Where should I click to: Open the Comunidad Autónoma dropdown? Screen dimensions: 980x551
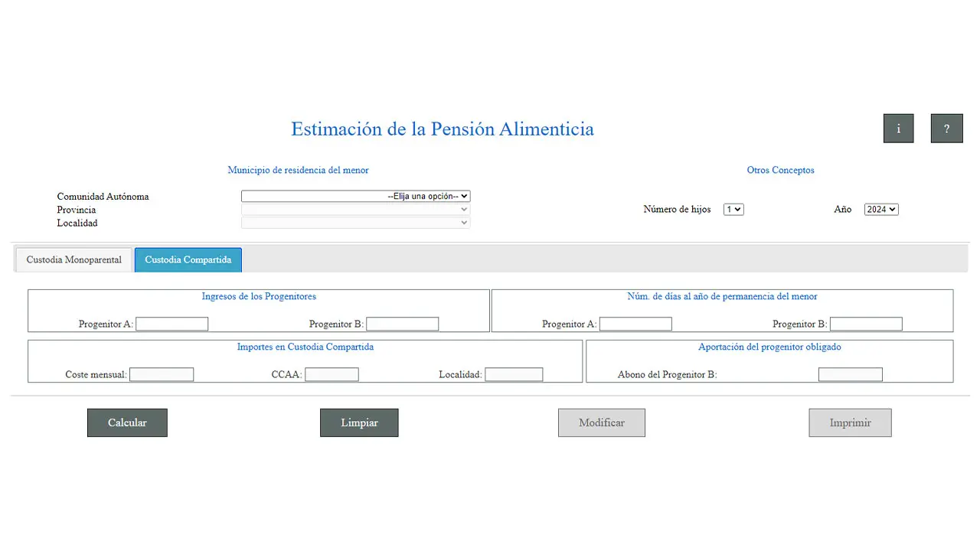click(x=355, y=195)
